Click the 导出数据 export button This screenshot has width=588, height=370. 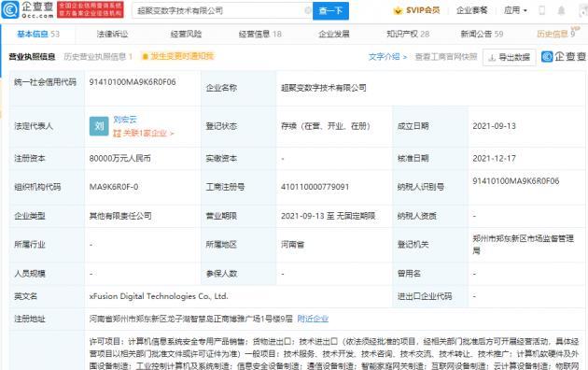(509, 57)
